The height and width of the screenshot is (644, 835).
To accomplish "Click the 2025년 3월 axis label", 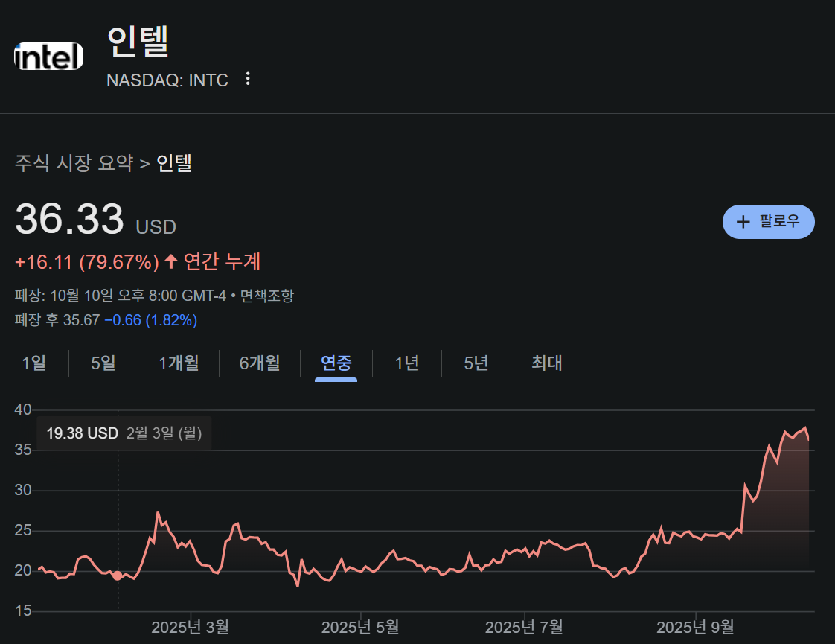I will point(191,627).
